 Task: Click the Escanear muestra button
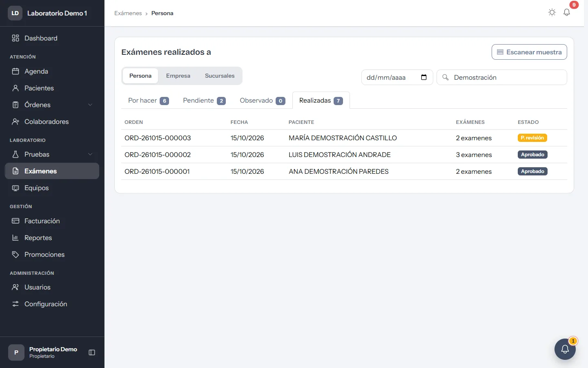coord(529,52)
